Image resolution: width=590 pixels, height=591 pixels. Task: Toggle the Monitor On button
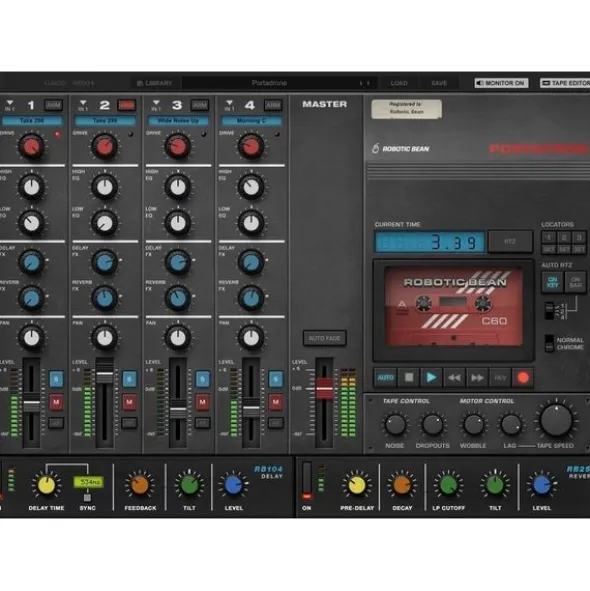501,83
